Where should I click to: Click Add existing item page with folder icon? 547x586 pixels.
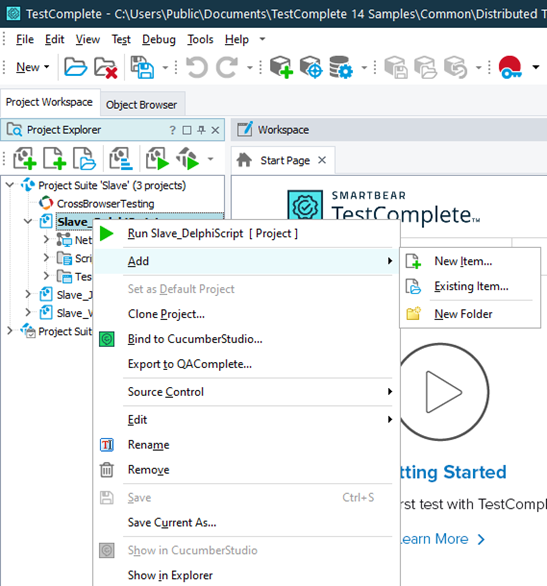(x=84, y=158)
